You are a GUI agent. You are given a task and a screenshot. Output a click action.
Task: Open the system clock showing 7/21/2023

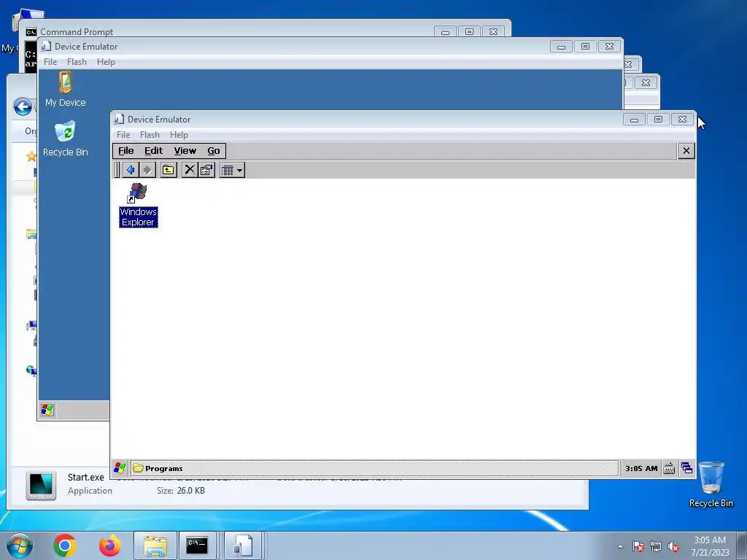pos(710,546)
